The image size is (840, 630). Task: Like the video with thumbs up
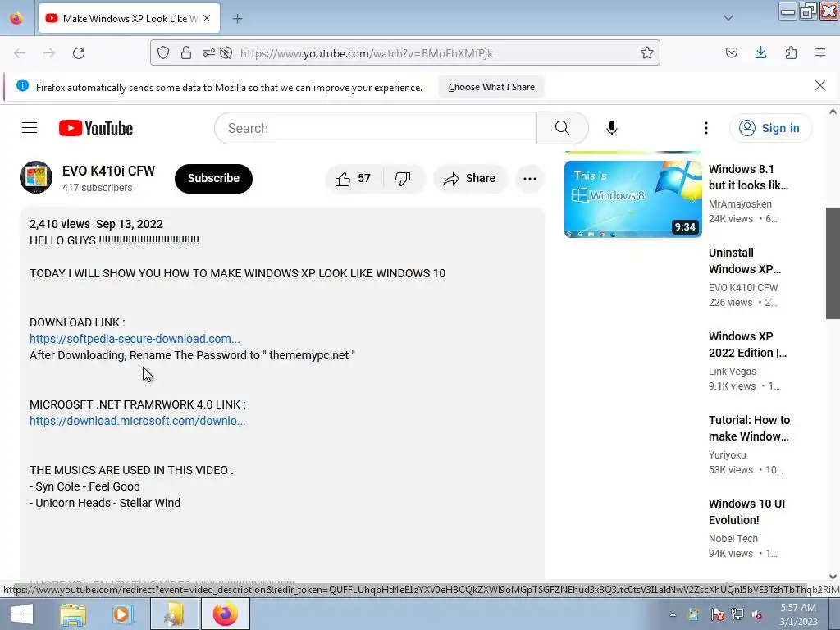[353, 178]
